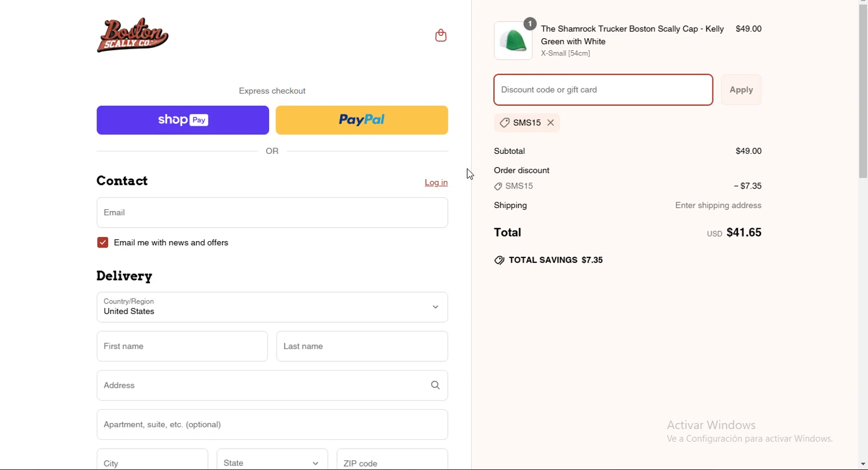
Task: Click the Apply discount button
Action: pos(741,90)
